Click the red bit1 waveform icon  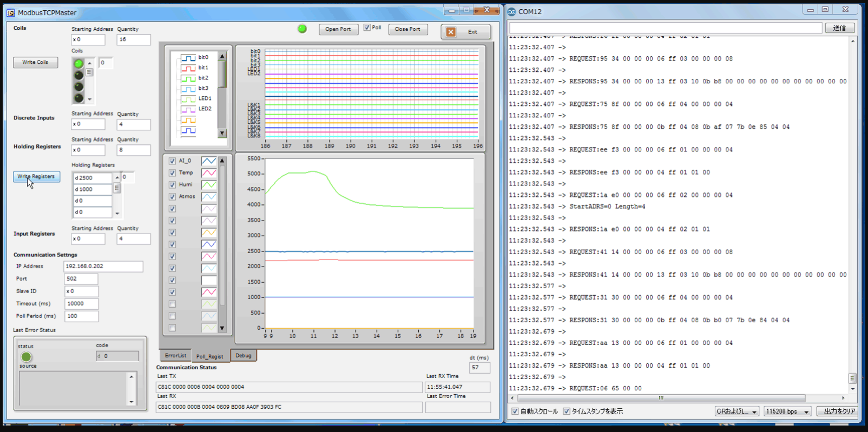click(x=188, y=68)
